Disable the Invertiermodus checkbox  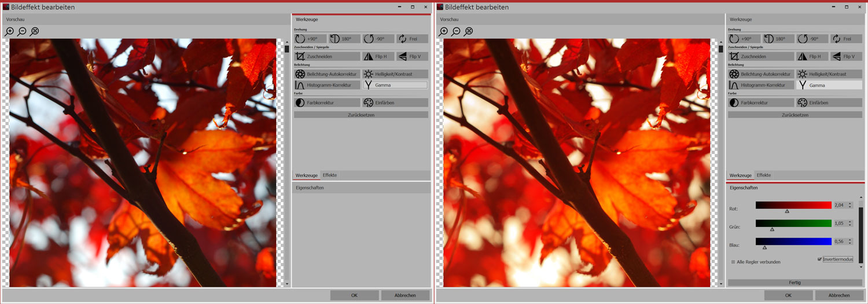(820, 259)
